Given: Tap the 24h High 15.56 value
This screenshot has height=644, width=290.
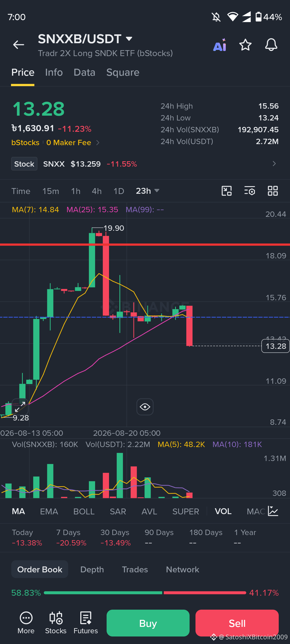Looking at the screenshot, I should pos(269,106).
